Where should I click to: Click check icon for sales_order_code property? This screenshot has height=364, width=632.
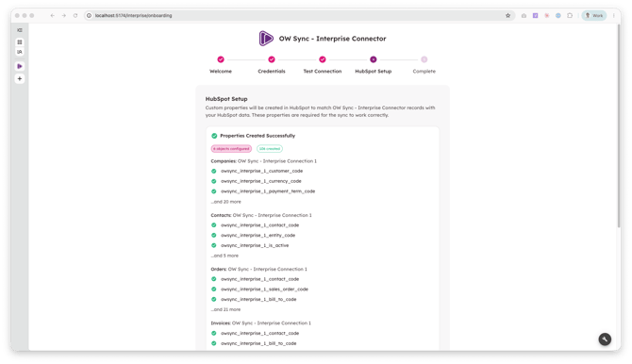click(214, 289)
